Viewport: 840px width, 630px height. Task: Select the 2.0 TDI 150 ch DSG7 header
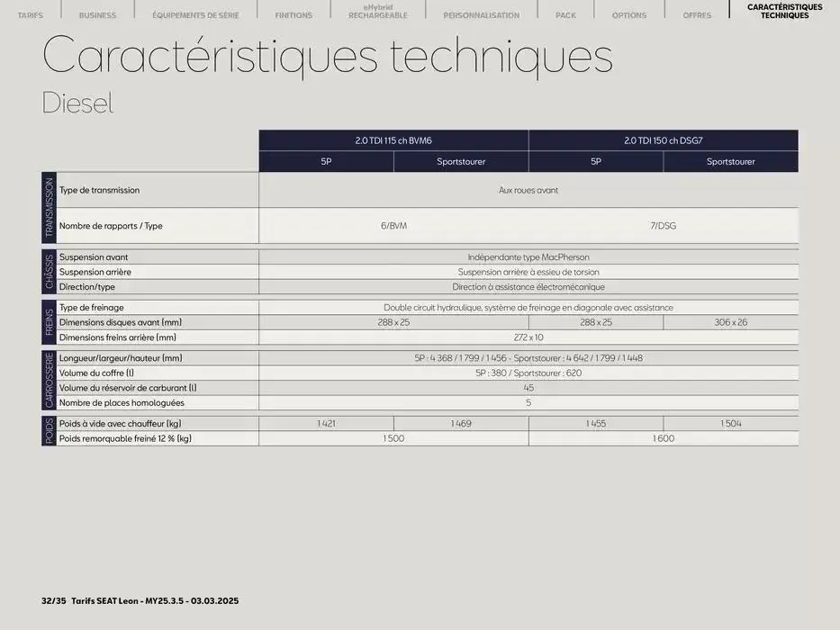click(x=663, y=139)
